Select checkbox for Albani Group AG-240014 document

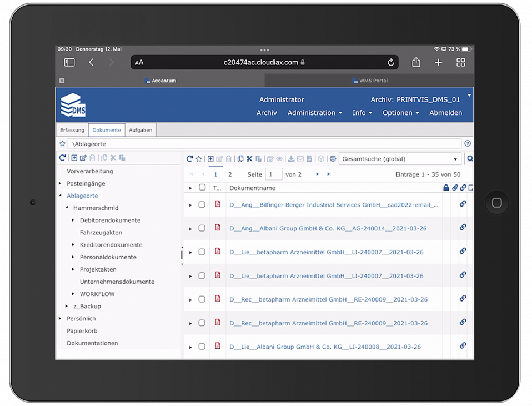click(x=202, y=228)
